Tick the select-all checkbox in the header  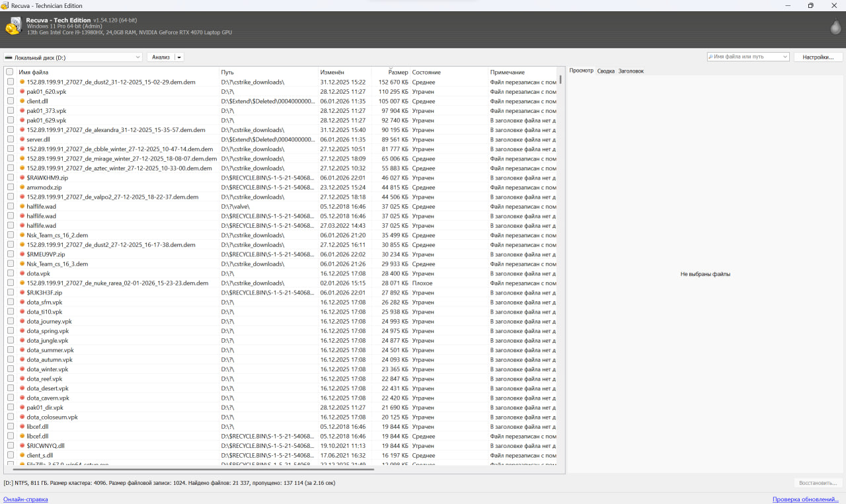click(10, 72)
